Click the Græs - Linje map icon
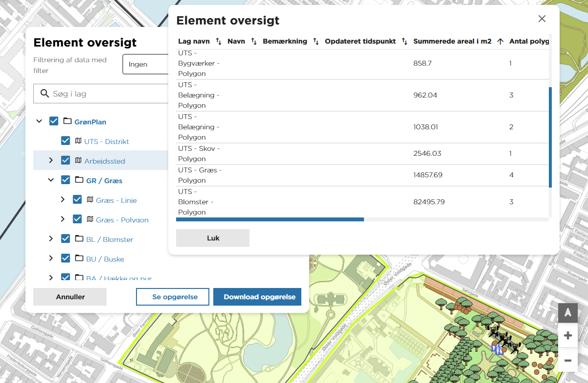This screenshot has height=383, width=588. click(90, 200)
